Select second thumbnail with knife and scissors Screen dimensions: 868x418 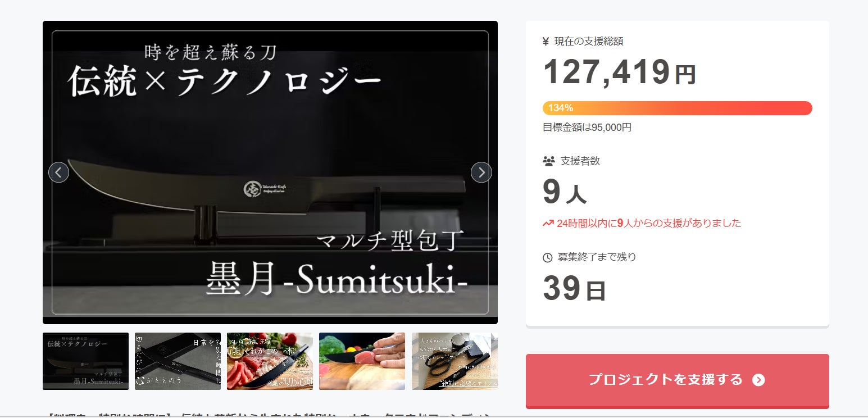click(178, 361)
